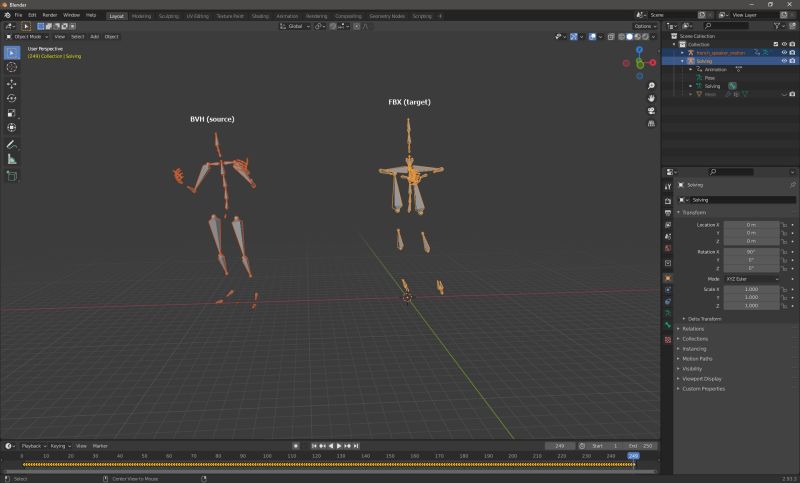Toggle render camera icon for Solving
The width and height of the screenshot is (800, 483).
click(792, 61)
